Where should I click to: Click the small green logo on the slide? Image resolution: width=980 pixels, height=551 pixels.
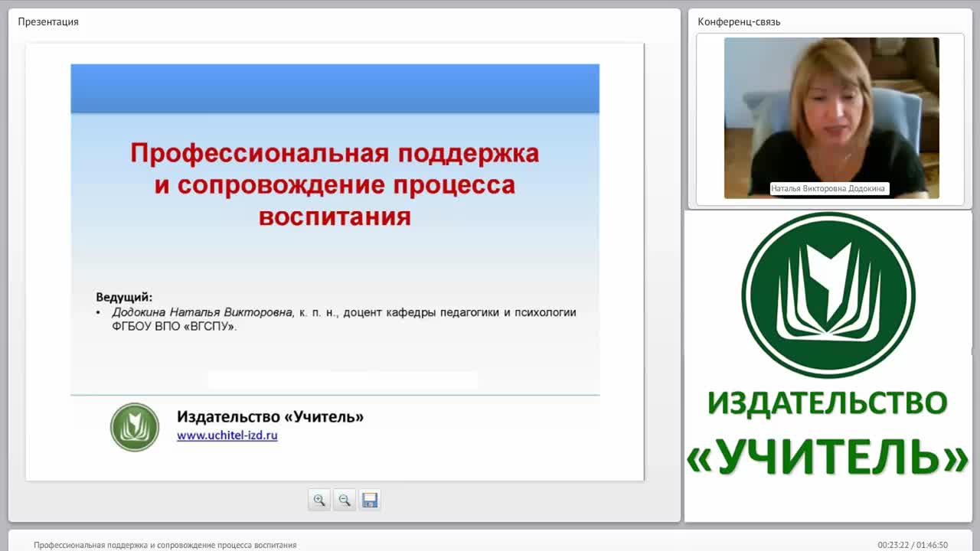[x=135, y=427]
